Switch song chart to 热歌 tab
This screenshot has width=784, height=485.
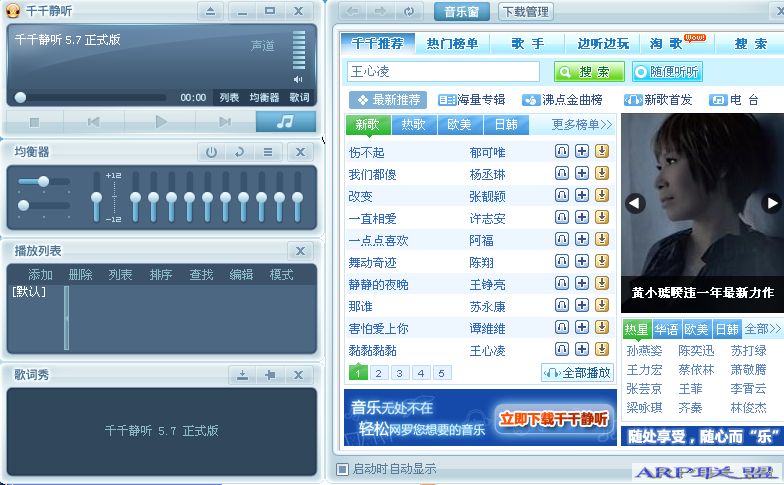[414, 124]
